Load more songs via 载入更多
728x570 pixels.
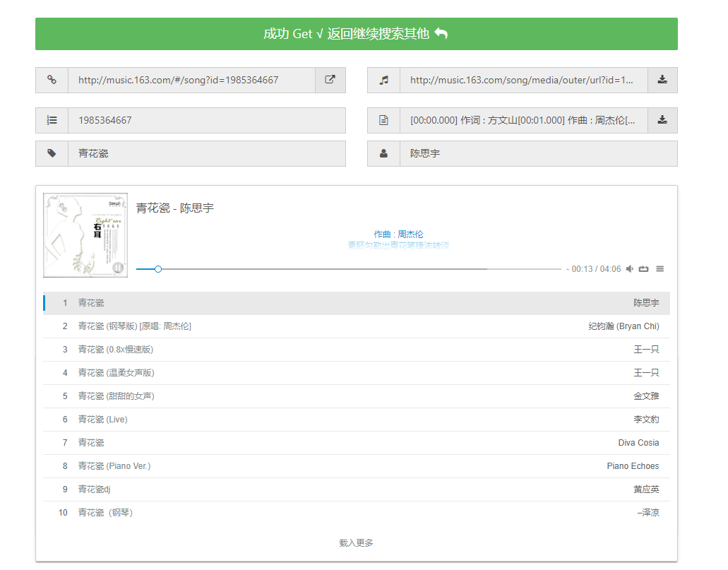356,542
